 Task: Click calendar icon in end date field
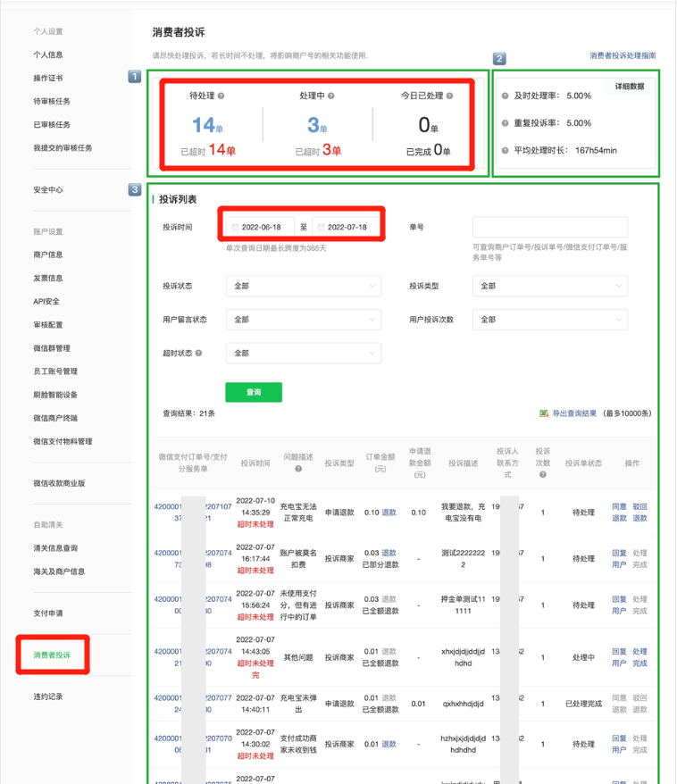(x=321, y=227)
